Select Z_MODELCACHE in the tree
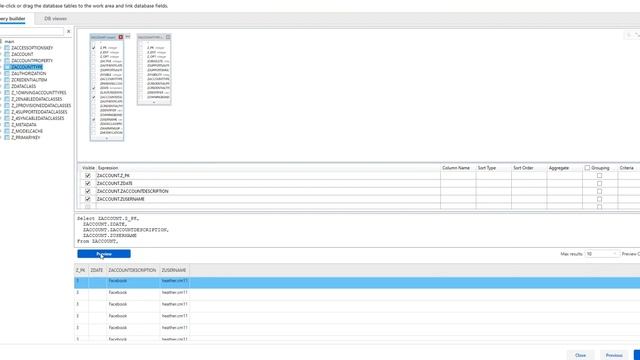Viewport: 640px width, 360px height. point(27,131)
